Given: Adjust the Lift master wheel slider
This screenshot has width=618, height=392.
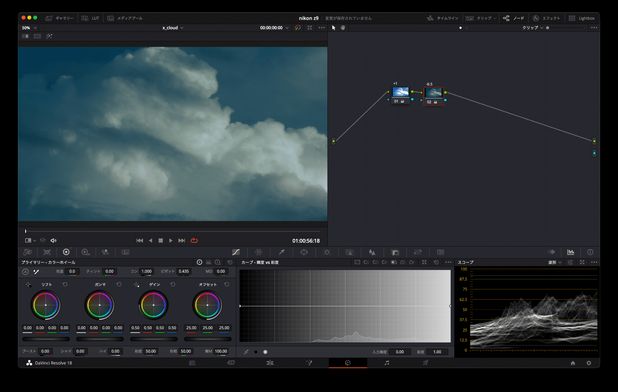Looking at the screenshot, I should tap(46, 339).
